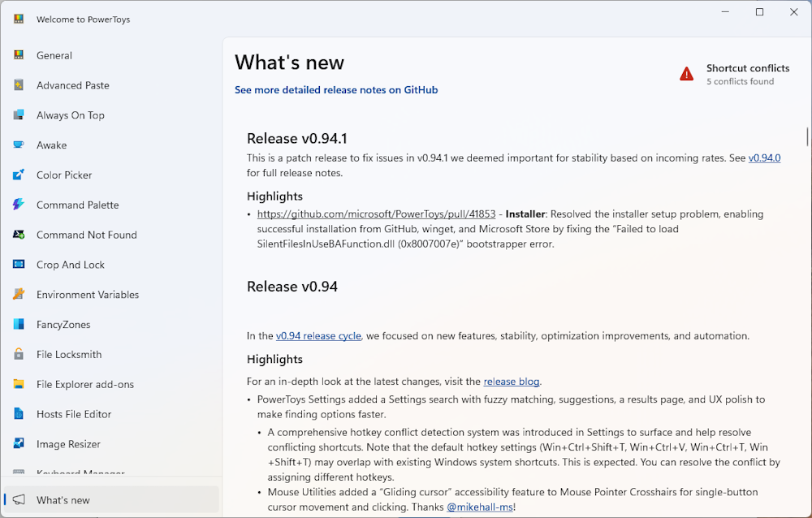The width and height of the screenshot is (812, 518).
Task: Open the Awake module page
Action: pyautogui.click(x=111, y=145)
